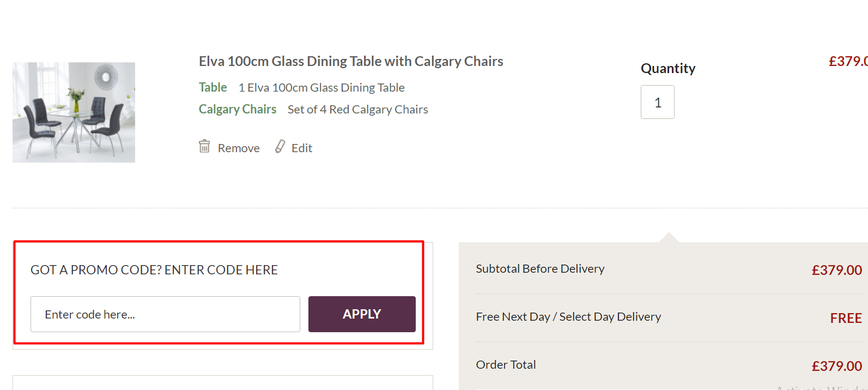Click the 'GOT A PROMO CODE?' heading
Image resolution: width=868 pixels, height=390 pixels.
(x=154, y=269)
